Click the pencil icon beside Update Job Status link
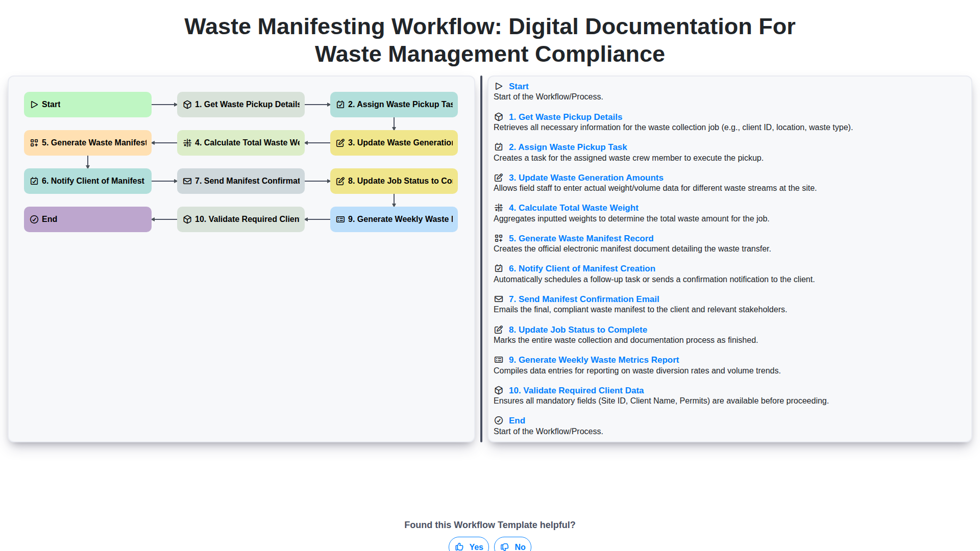 click(x=499, y=330)
